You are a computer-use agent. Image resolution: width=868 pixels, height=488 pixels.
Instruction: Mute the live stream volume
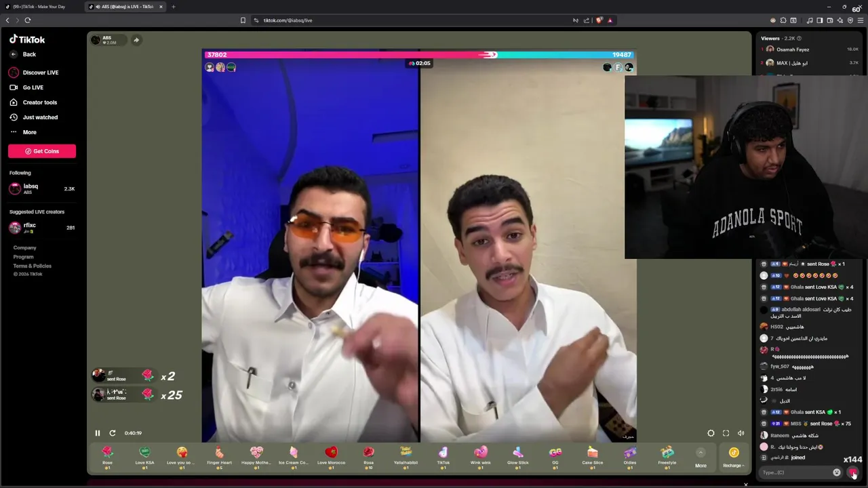point(741,433)
